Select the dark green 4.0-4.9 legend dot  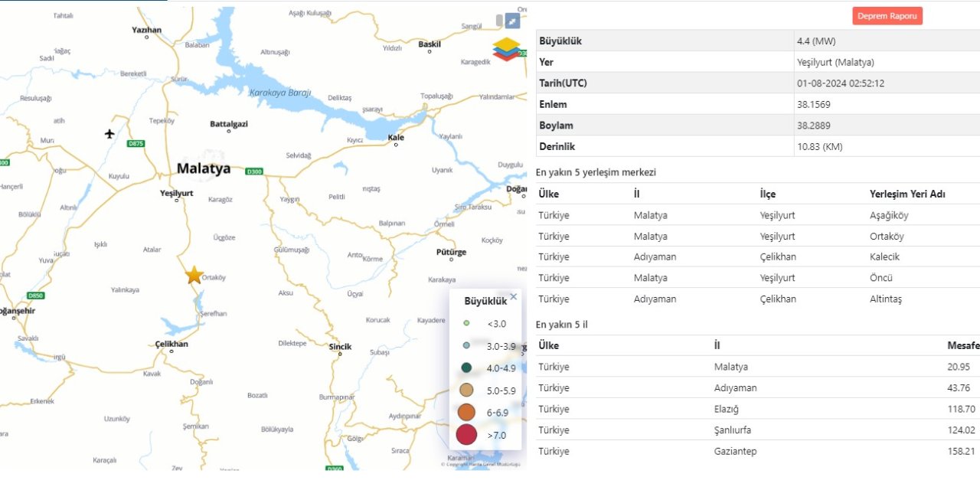[466, 368]
